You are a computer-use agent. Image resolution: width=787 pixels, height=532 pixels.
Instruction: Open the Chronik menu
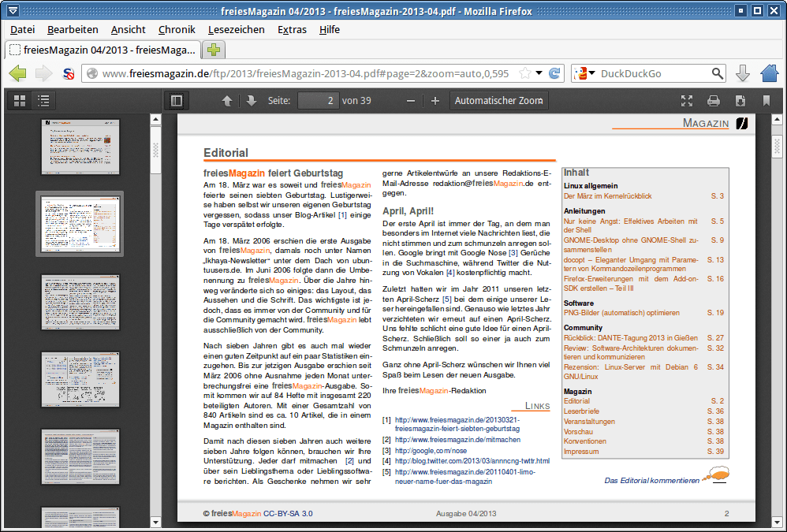[x=177, y=30]
